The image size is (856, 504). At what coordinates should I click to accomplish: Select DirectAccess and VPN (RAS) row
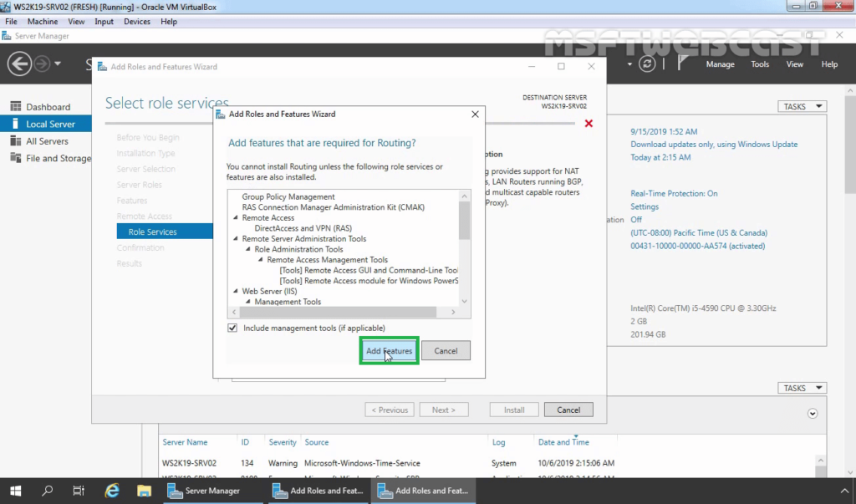click(x=303, y=228)
